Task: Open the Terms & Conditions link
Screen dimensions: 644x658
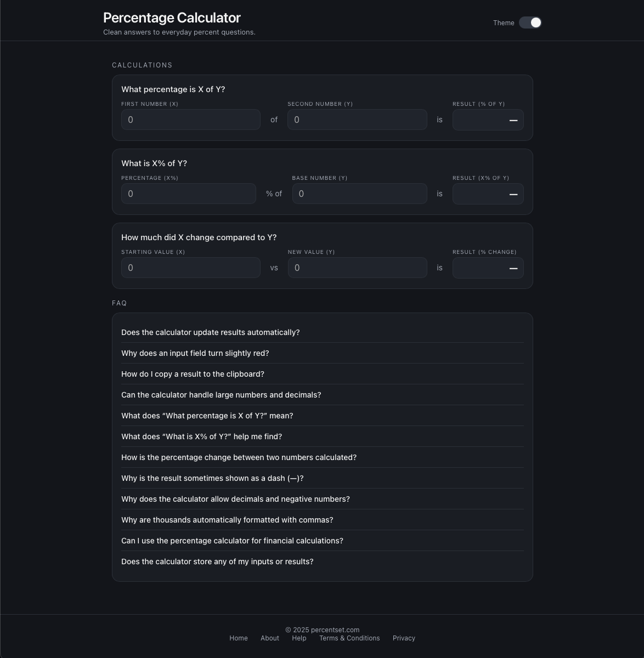Action: pyautogui.click(x=349, y=638)
